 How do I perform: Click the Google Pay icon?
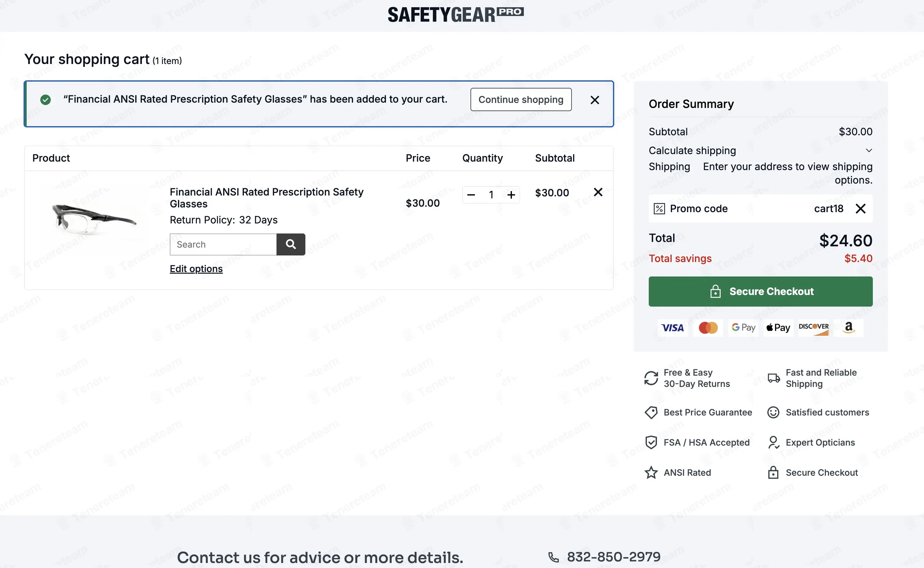[743, 328]
